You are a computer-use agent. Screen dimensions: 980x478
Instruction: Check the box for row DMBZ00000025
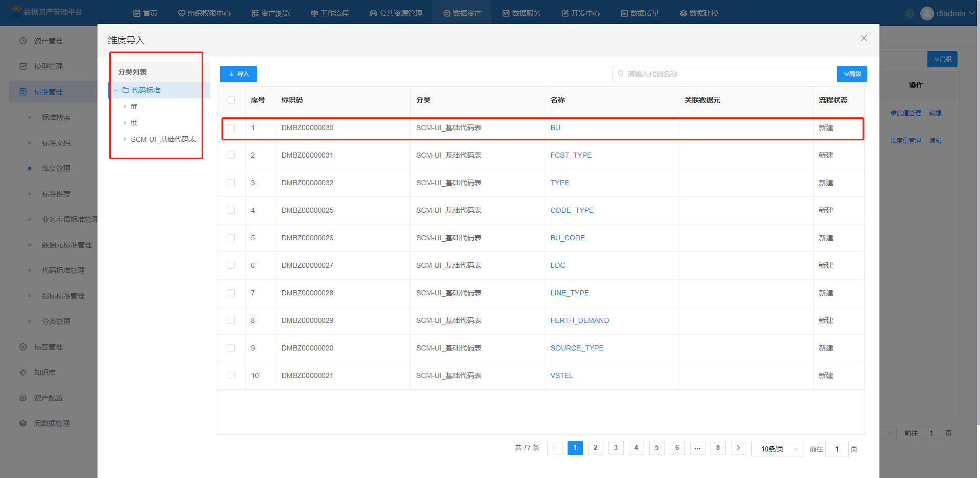(x=231, y=210)
